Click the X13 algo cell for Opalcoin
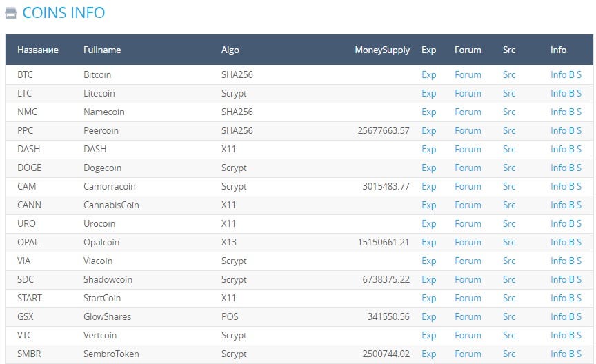 point(228,243)
